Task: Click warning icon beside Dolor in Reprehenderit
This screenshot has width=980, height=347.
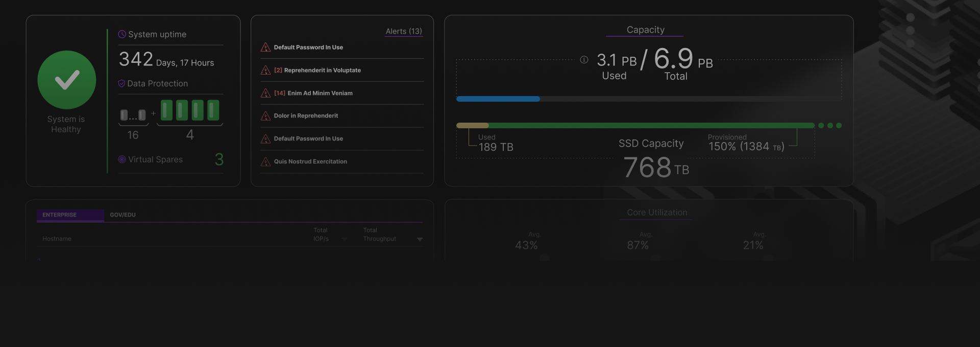Action: pos(265,116)
